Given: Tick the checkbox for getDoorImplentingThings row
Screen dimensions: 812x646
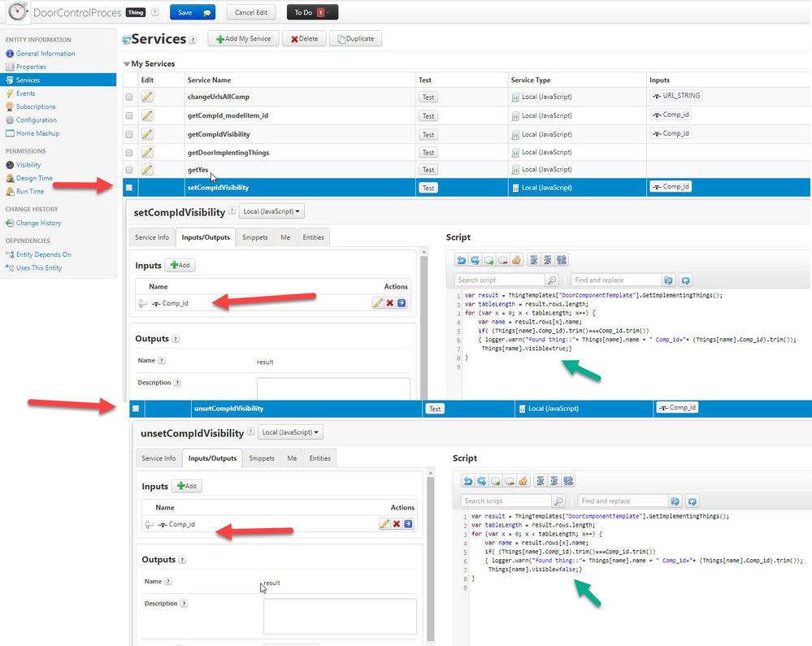Looking at the screenshot, I should pyautogui.click(x=129, y=153).
